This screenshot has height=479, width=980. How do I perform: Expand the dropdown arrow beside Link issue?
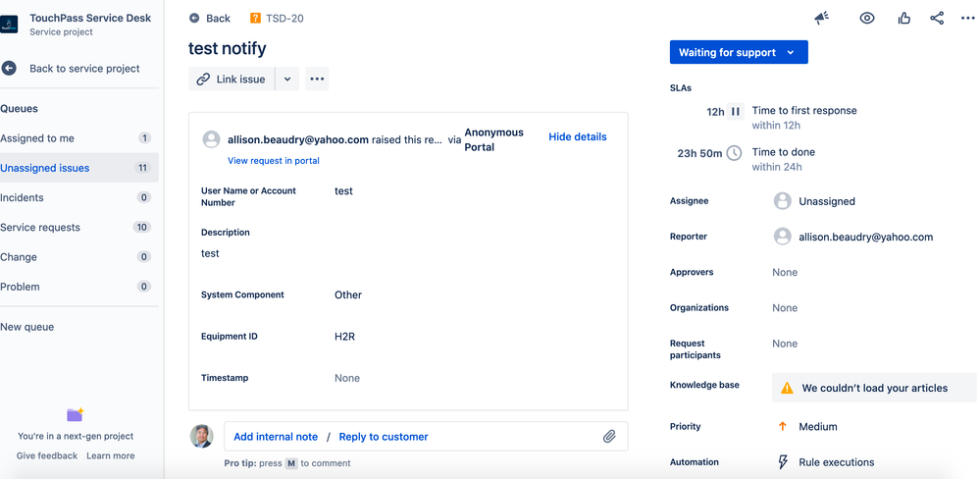287,79
